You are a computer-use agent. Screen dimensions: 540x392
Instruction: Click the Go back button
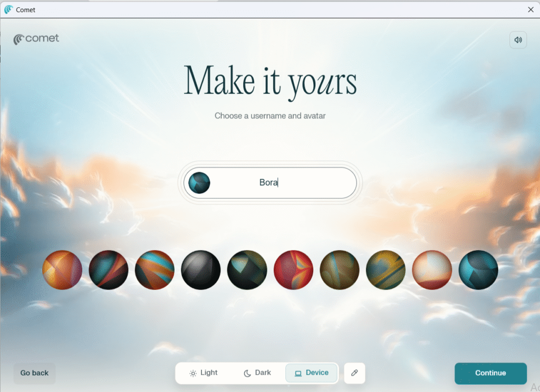coord(34,373)
